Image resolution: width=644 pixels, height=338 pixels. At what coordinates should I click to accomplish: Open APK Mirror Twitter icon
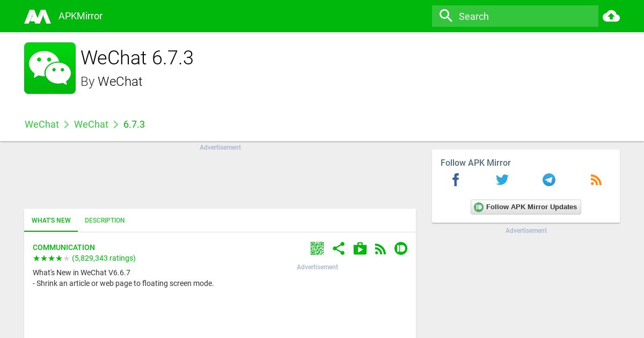pos(502,180)
